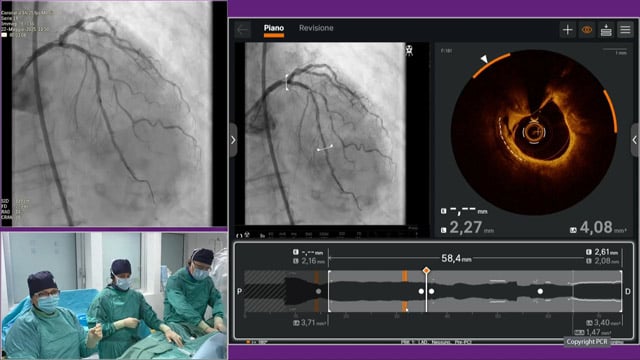
Task: Expand the right side panel chevron
Action: click(x=635, y=140)
